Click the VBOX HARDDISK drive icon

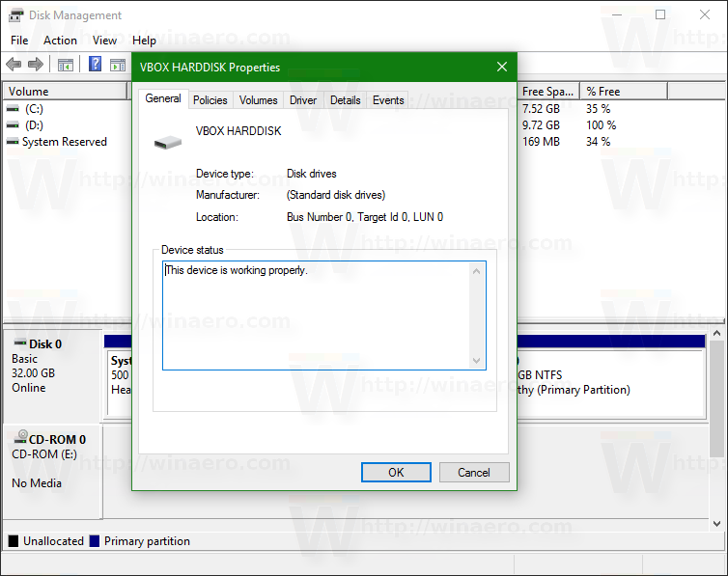click(168, 142)
